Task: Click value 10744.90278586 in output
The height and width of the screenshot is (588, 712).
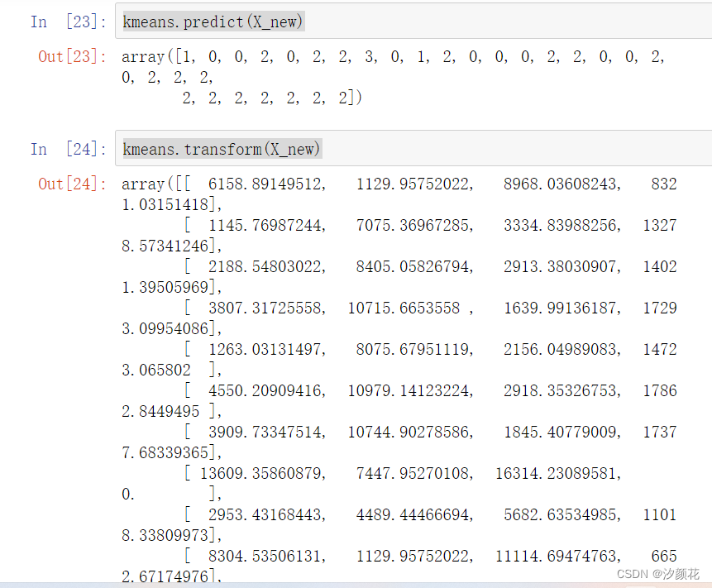Action: click(410, 432)
